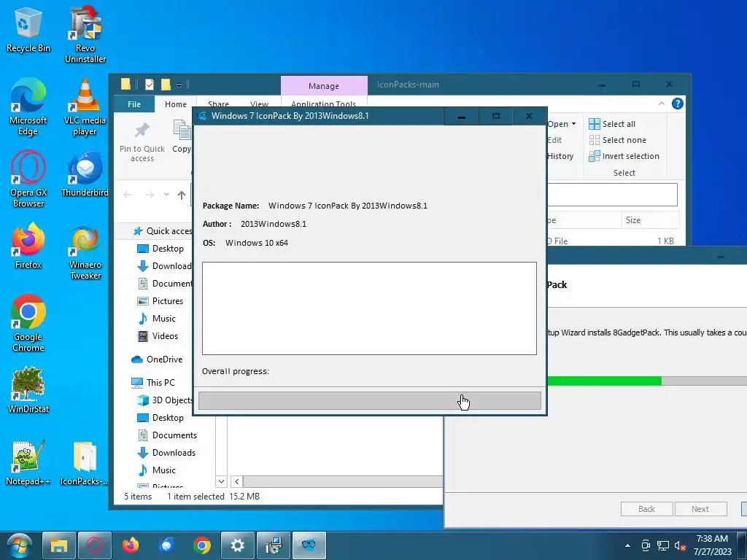Switch to the Share ribbon tab
This screenshot has width=747, height=560.
coord(218,104)
